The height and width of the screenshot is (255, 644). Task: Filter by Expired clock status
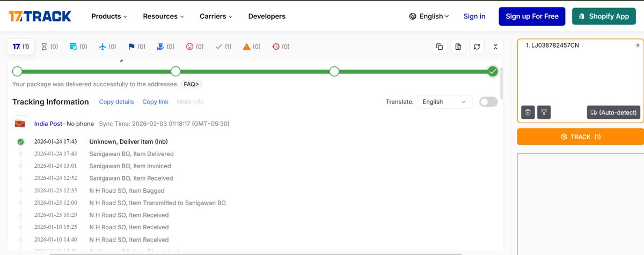(281, 47)
